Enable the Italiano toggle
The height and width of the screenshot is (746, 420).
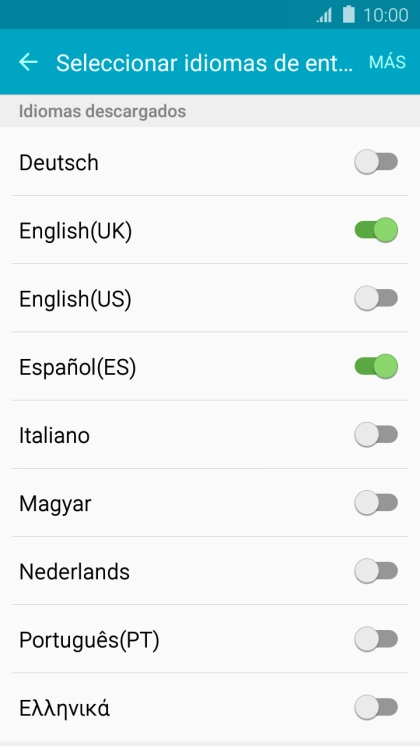pyautogui.click(x=376, y=435)
